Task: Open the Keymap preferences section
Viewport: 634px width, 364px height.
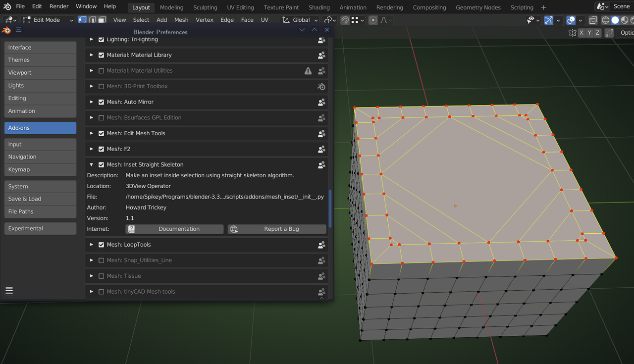Action: coord(41,169)
